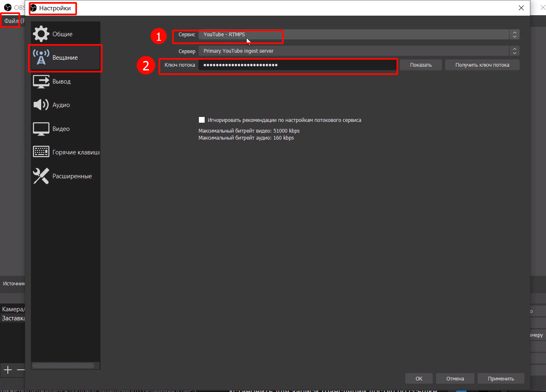Open the Primary YouTube ingest server combo box
Image resolution: width=546 pixels, height=392 pixels.
(x=353, y=51)
